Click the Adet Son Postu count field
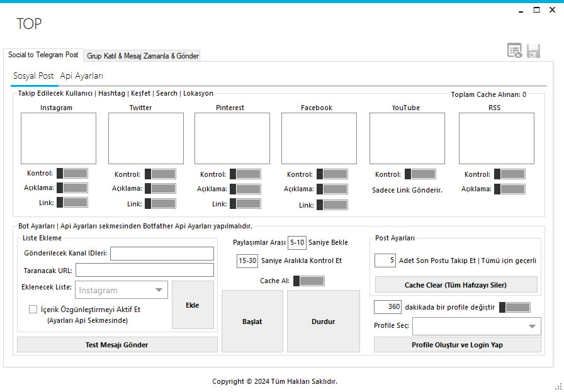Image resolution: width=564 pixels, height=392 pixels. [385, 260]
